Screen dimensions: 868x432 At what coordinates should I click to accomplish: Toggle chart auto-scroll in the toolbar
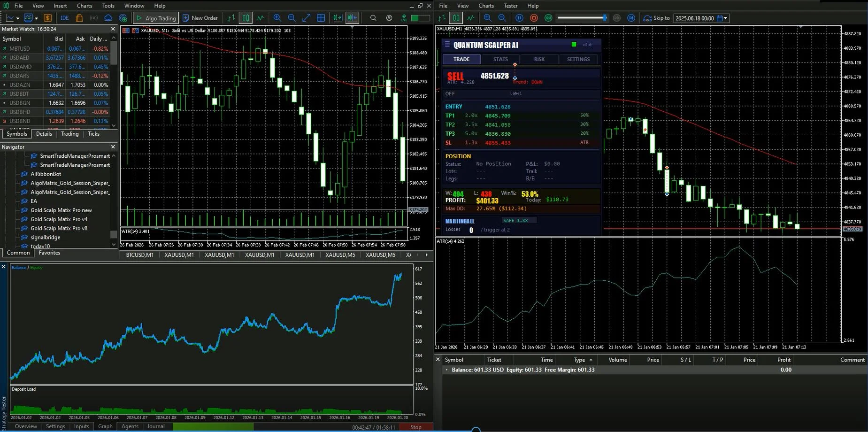(x=338, y=18)
